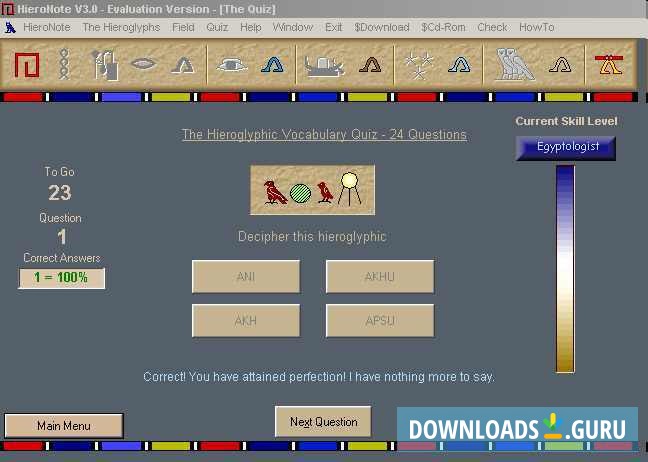Select the twisted rope hieroglyph icon
The height and width of the screenshot is (462, 648).
tap(64, 64)
